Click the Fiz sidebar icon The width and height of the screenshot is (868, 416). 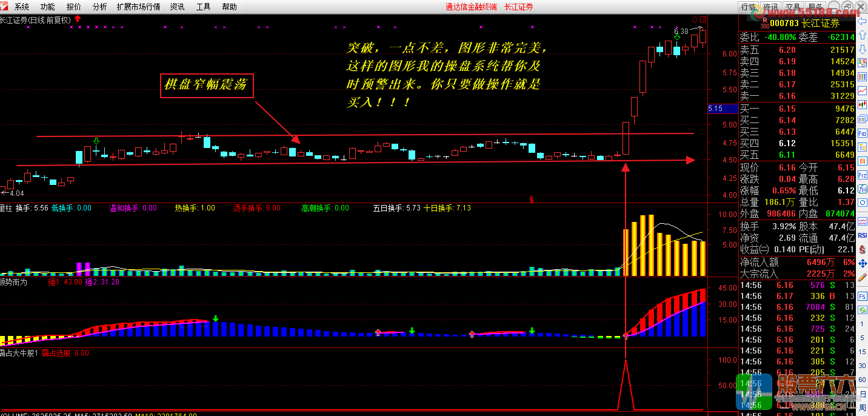(x=862, y=176)
